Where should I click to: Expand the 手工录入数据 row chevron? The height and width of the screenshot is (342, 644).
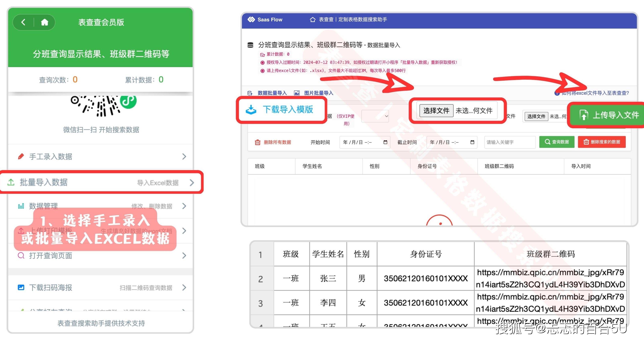[x=184, y=156]
